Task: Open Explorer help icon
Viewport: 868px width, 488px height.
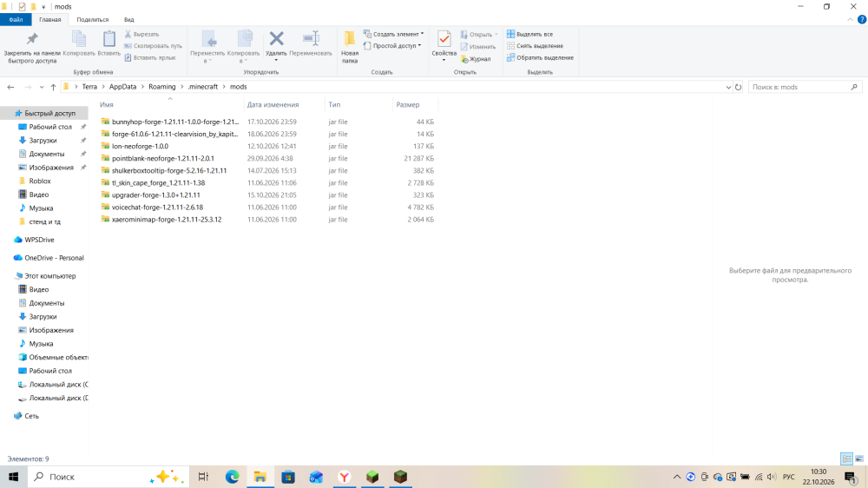Action: coord(862,19)
